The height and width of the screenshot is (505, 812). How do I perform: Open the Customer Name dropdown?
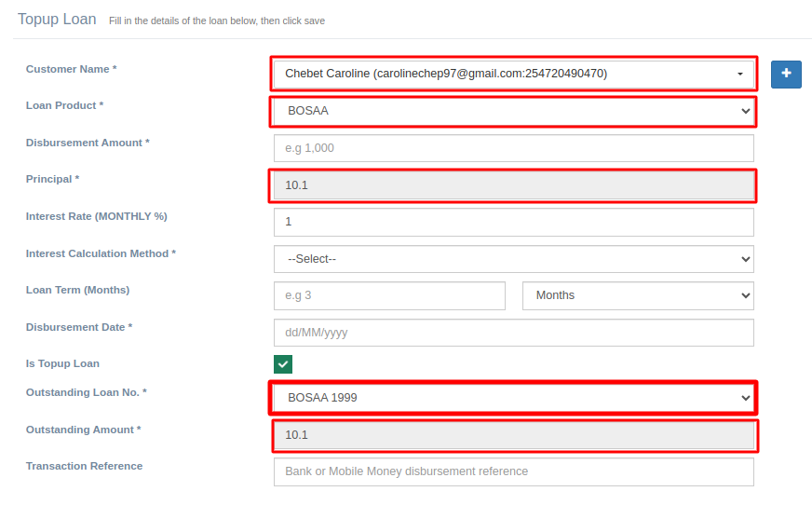513,74
